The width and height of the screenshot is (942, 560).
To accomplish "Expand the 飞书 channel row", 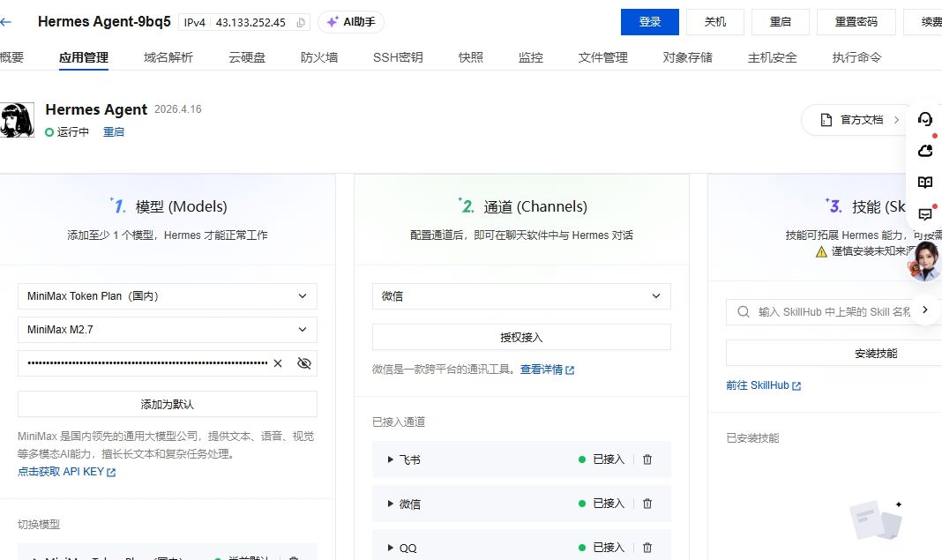I will [391, 459].
